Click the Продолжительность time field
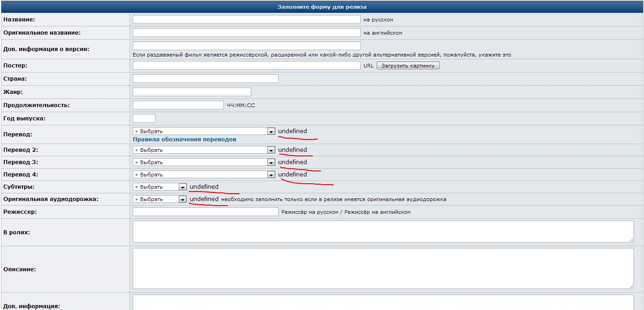644x310 pixels. pos(178,105)
